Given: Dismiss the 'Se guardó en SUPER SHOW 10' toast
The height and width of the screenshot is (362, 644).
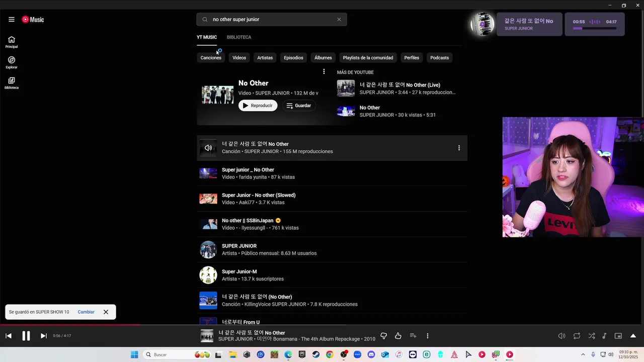Looking at the screenshot, I should coord(106,312).
